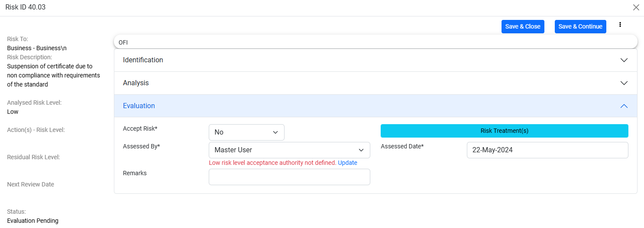Click the Accept Risk field label

click(x=140, y=128)
